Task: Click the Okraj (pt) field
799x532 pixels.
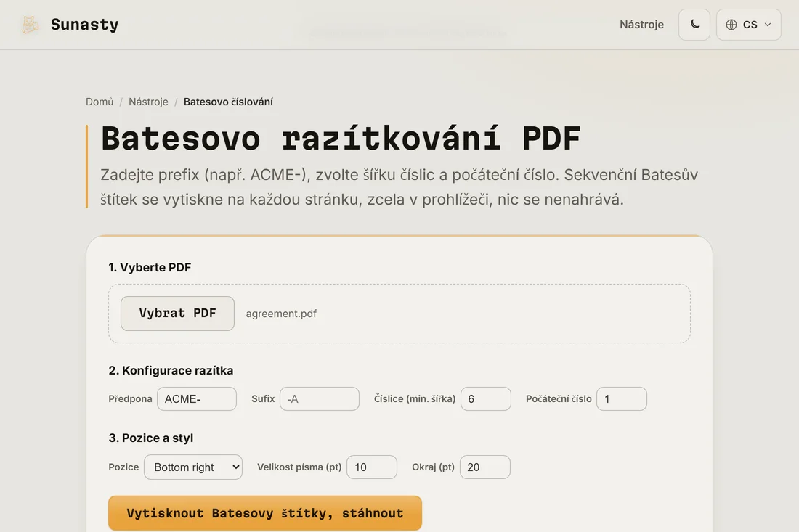Action: click(484, 467)
